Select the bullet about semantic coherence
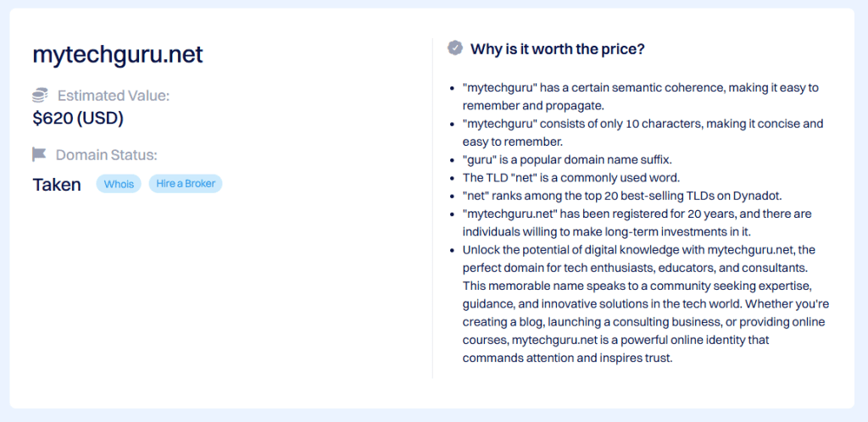 pos(640,97)
